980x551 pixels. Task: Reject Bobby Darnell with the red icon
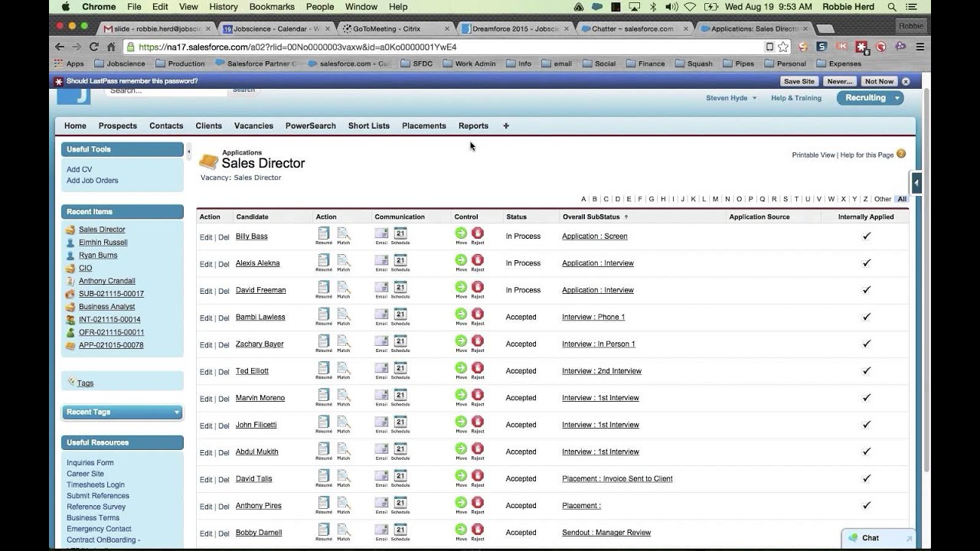[x=478, y=529]
